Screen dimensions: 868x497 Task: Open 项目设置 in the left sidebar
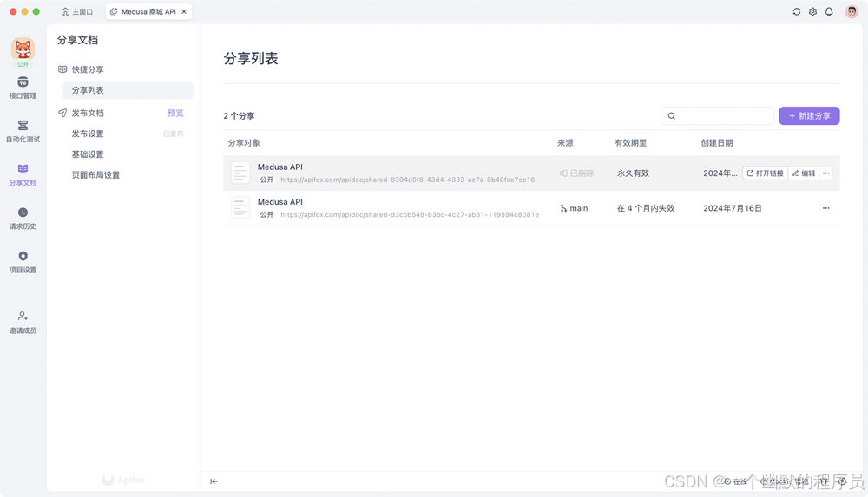tap(23, 262)
